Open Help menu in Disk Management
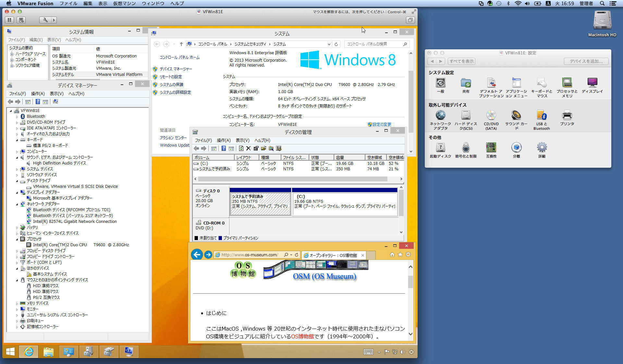This screenshot has width=623, height=364. 262,140
